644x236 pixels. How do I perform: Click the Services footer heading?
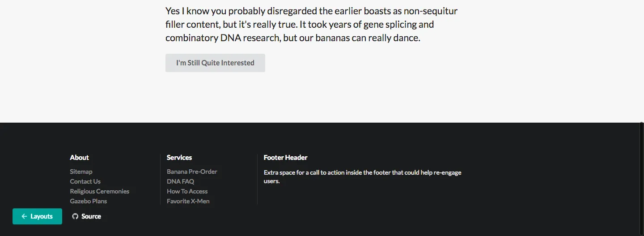point(179,157)
